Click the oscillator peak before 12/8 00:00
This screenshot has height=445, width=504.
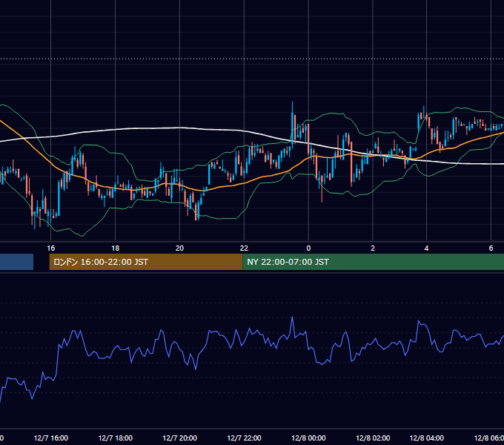pyautogui.click(x=292, y=317)
